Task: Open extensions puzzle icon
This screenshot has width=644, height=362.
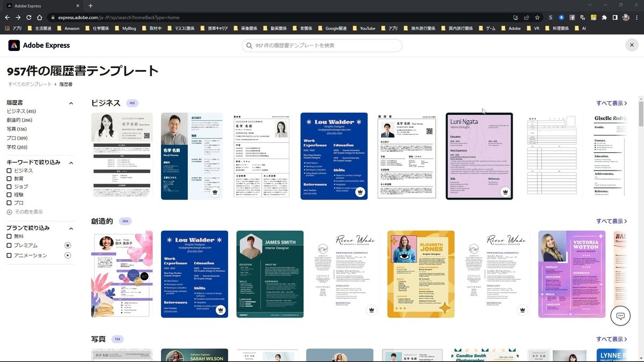Action: [x=605, y=17]
